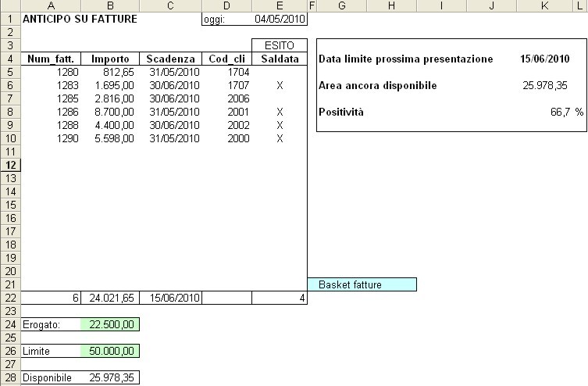Select the Saldata column heading cell
This screenshot has width=588, height=386.
click(280, 59)
